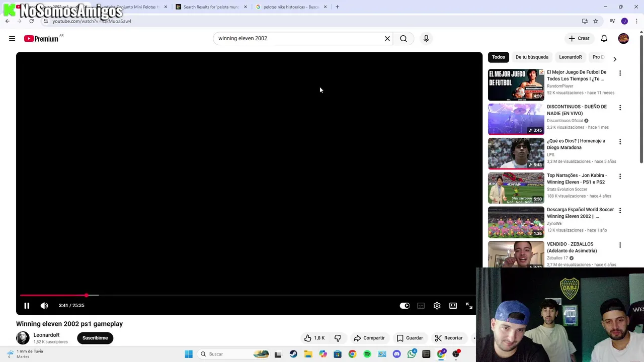Screen dimensions: 644x362
Task: Select the Todos filter chip
Action: pos(498,57)
